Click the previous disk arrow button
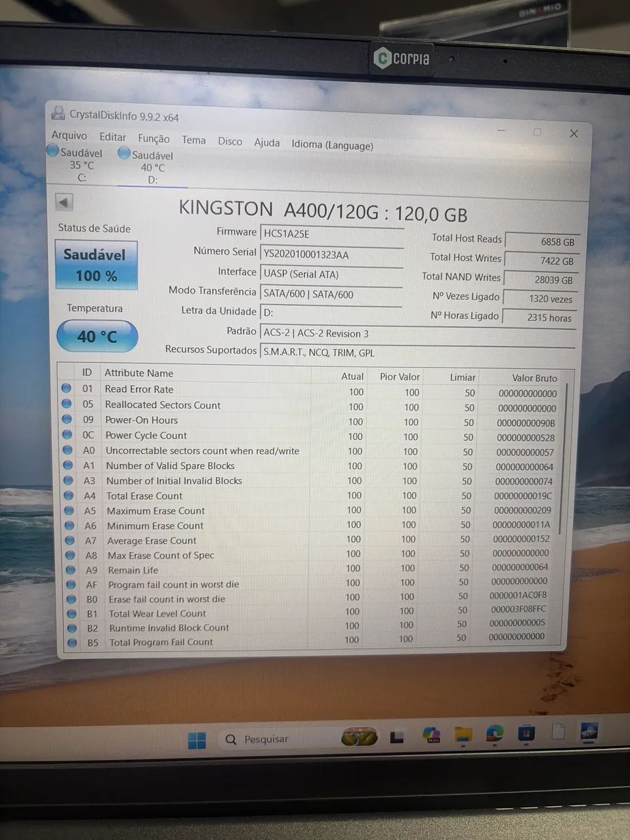 click(64, 201)
